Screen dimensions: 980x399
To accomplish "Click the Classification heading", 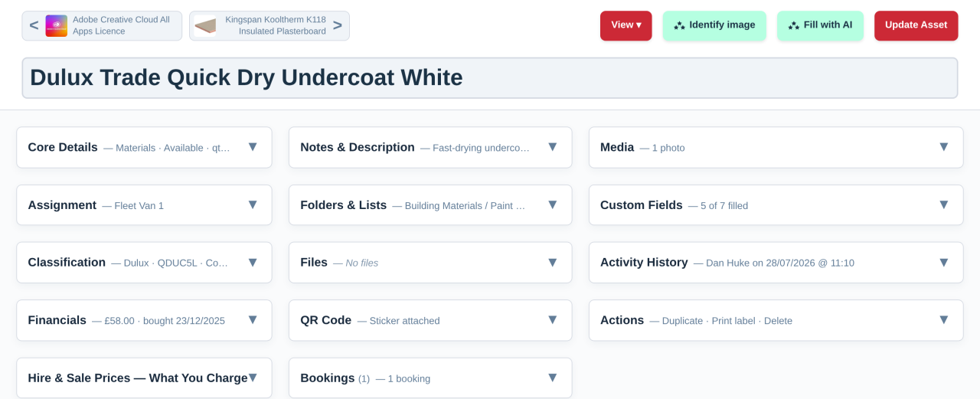I will click(67, 263).
